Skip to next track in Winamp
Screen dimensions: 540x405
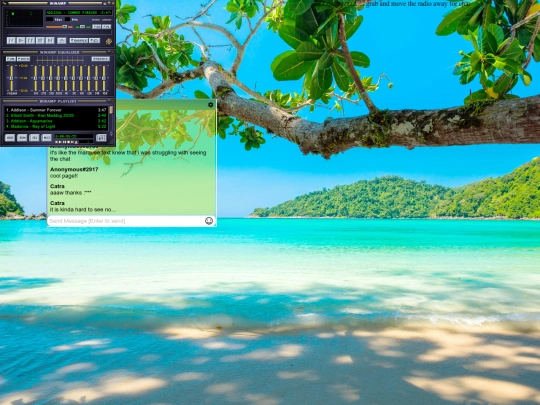(50, 41)
